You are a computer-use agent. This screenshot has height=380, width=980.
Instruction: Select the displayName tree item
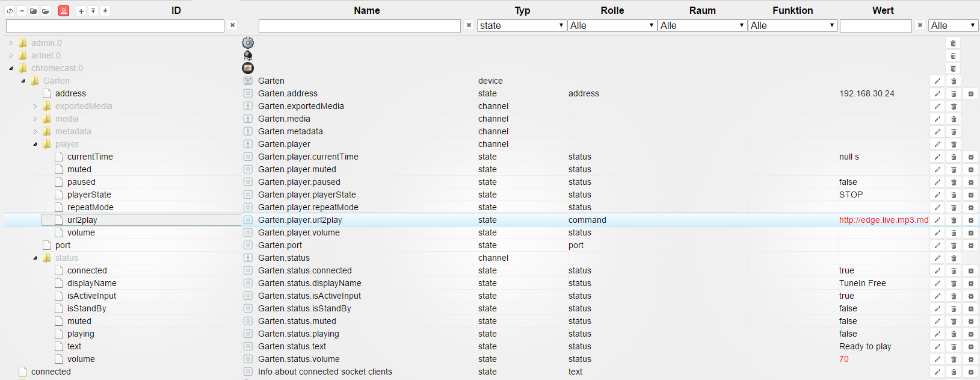click(92, 283)
